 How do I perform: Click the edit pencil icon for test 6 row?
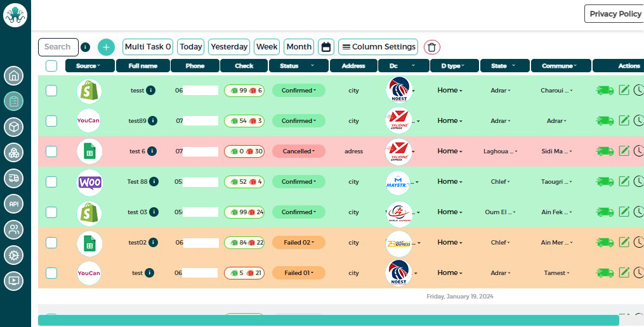click(624, 151)
